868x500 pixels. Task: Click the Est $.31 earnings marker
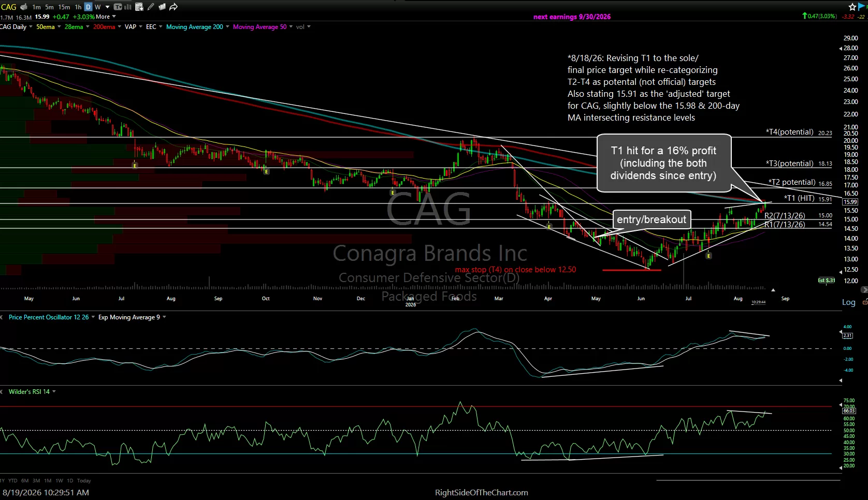(826, 280)
